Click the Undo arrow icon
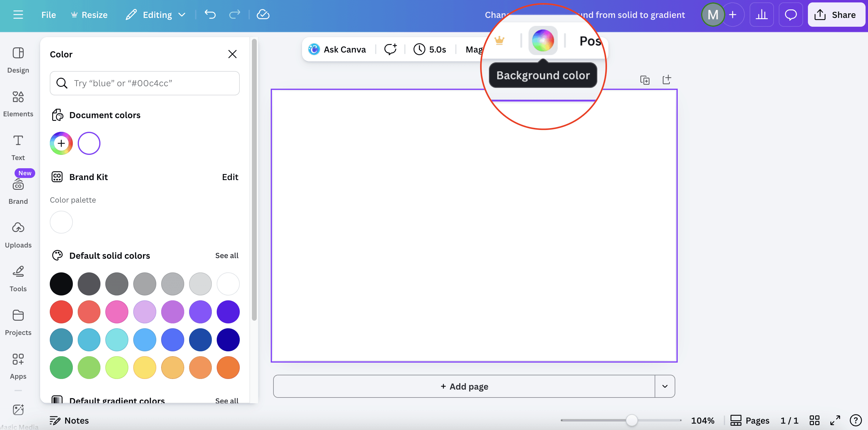Viewport: 868px width, 430px height. pyautogui.click(x=210, y=15)
